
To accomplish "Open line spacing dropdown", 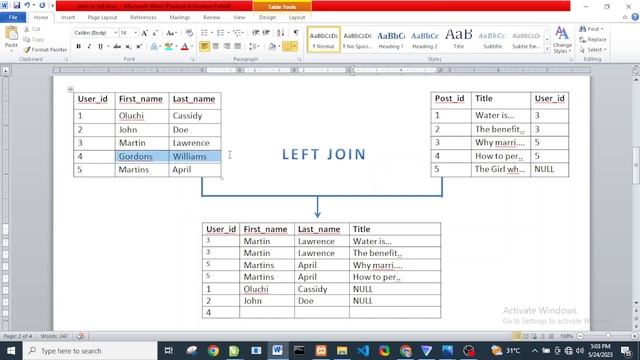I will [254, 47].
